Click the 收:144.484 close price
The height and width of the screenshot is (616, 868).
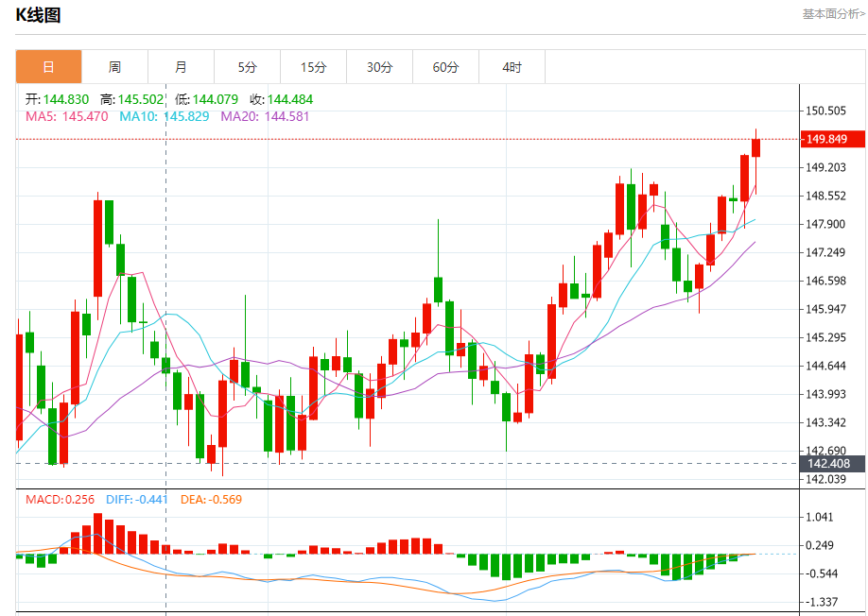click(281, 99)
